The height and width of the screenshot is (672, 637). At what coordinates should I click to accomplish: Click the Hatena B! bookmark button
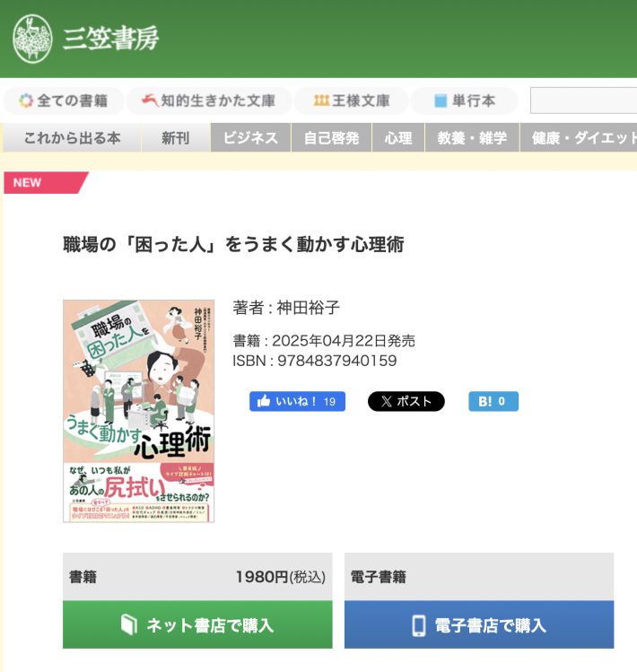pyautogui.click(x=493, y=402)
